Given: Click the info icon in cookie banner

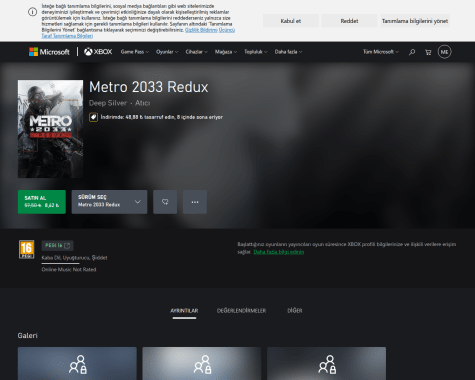Looking at the screenshot, I should tap(32, 12).
